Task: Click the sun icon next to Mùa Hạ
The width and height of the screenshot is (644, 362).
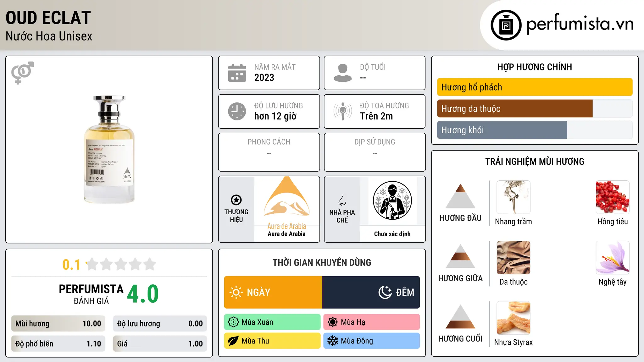Action: 333,322
